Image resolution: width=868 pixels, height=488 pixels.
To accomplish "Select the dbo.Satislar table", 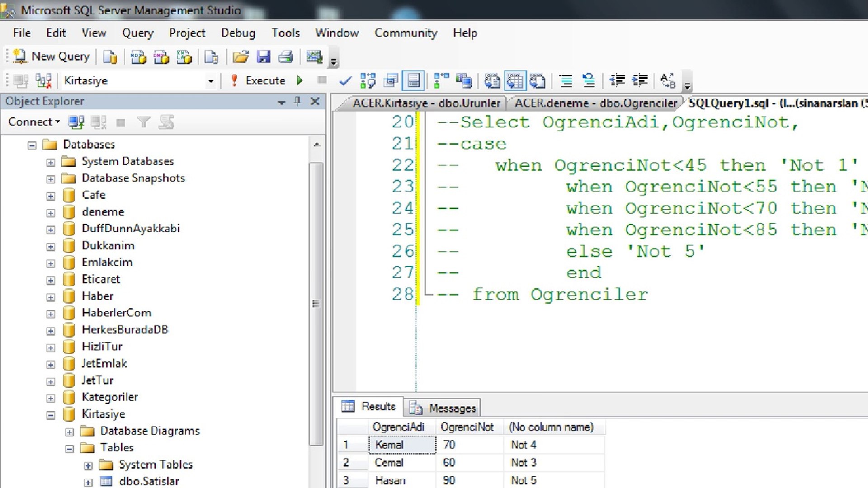I will (149, 481).
